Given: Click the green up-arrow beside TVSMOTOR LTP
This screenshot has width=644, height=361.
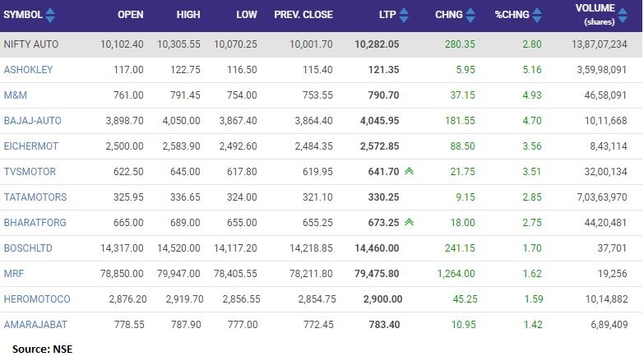Looking at the screenshot, I should click(409, 171).
